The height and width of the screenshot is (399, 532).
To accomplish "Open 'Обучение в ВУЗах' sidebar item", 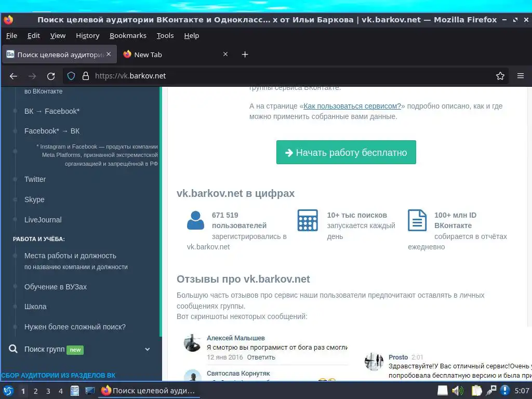I will click(55, 287).
